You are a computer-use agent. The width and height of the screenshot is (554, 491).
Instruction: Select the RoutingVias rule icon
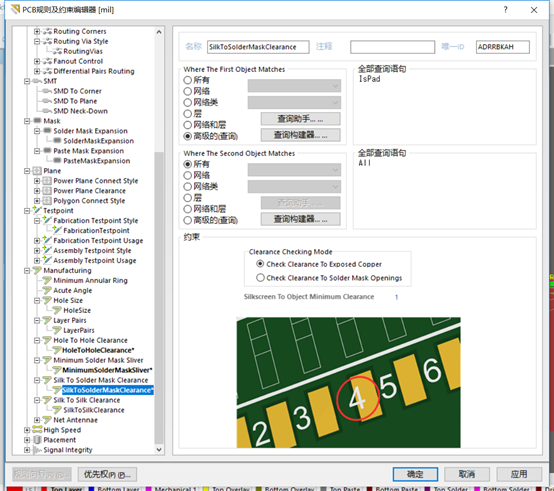pos(57,51)
